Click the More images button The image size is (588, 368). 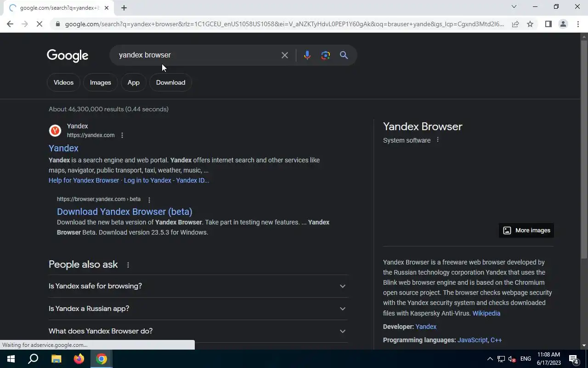point(526,230)
